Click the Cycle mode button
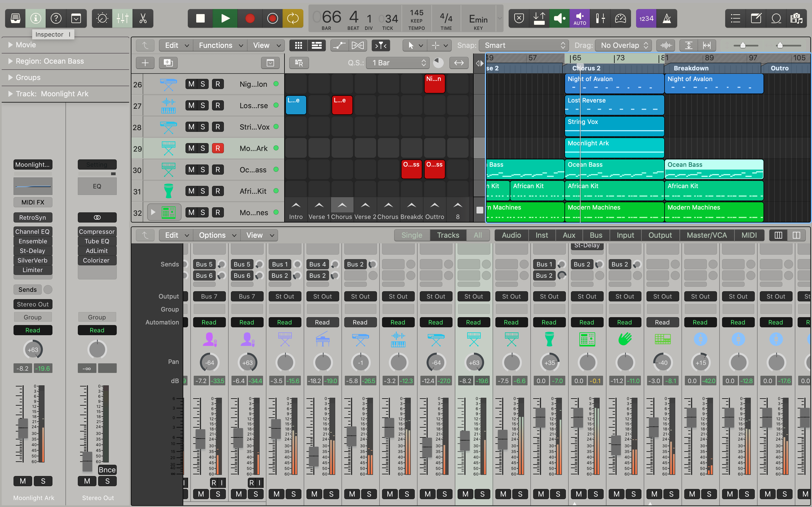 tap(293, 18)
